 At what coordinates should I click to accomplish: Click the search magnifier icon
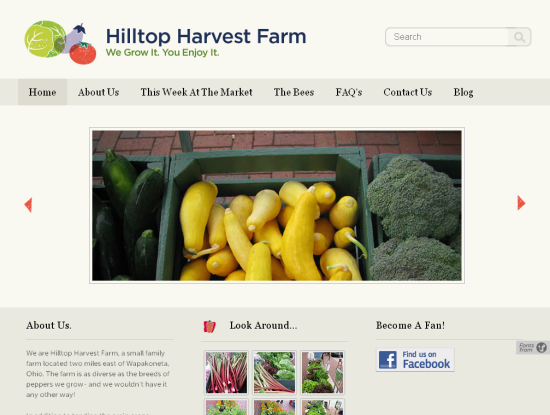pos(519,37)
